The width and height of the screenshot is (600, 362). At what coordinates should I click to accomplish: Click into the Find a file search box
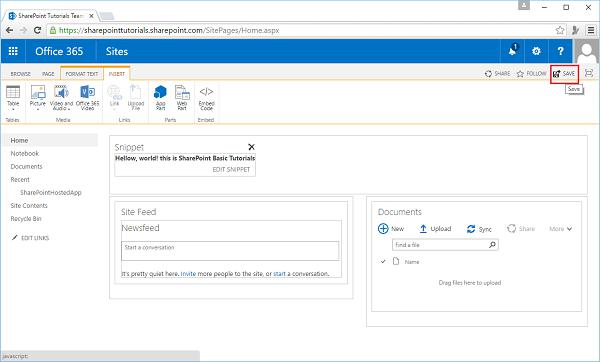click(445, 245)
